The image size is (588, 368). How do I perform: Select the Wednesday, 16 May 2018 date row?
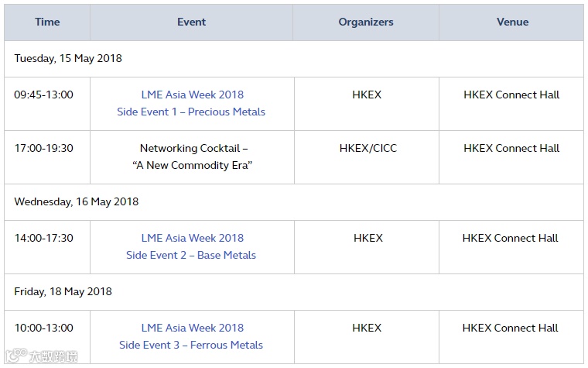(294, 202)
